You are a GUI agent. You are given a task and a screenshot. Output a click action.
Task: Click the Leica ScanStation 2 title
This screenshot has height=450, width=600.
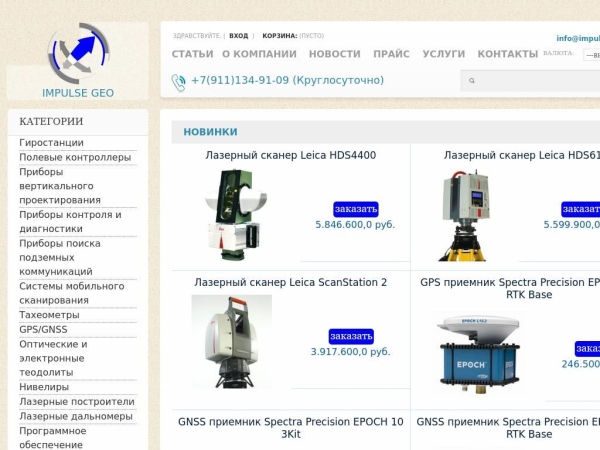(x=290, y=282)
